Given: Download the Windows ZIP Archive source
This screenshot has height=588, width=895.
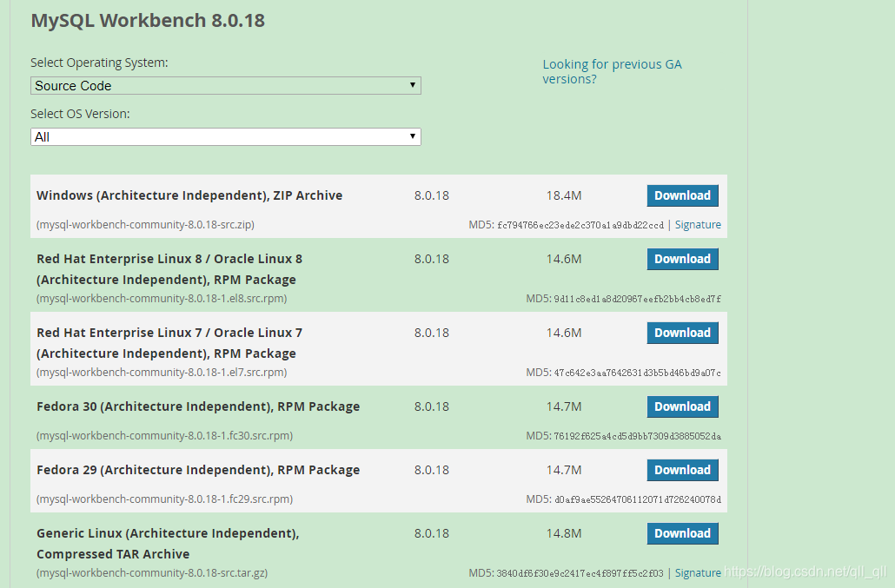Looking at the screenshot, I should (x=682, y=195).
